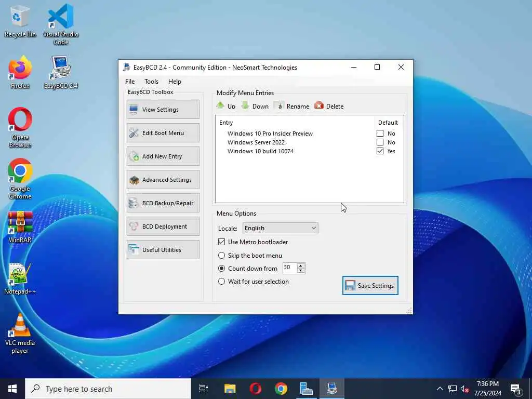Click the countdown value field
The width and height of the screenshot is (532, 399).
click(290, 268)
